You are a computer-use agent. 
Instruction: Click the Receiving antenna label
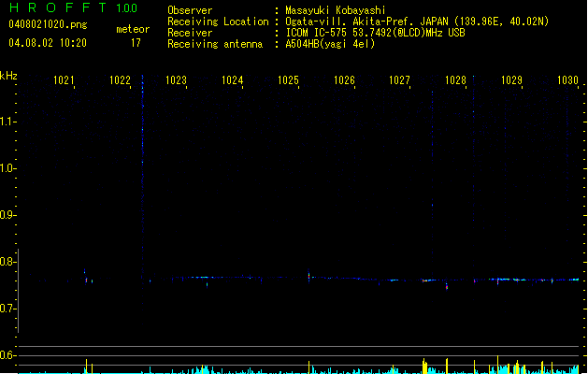click(215, 44)
